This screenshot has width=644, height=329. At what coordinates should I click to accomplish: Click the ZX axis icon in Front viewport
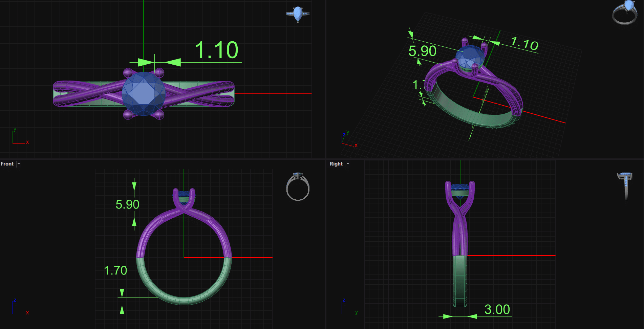[20, 307]
